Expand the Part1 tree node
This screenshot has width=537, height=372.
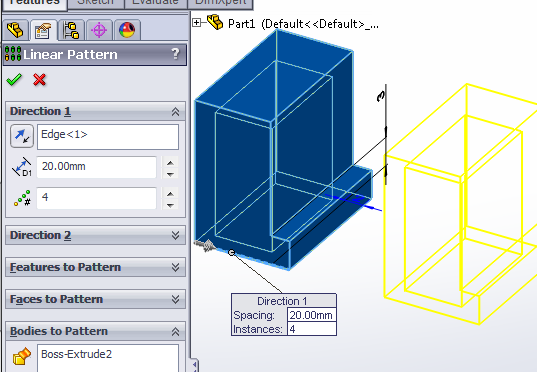tap(197, 23)
